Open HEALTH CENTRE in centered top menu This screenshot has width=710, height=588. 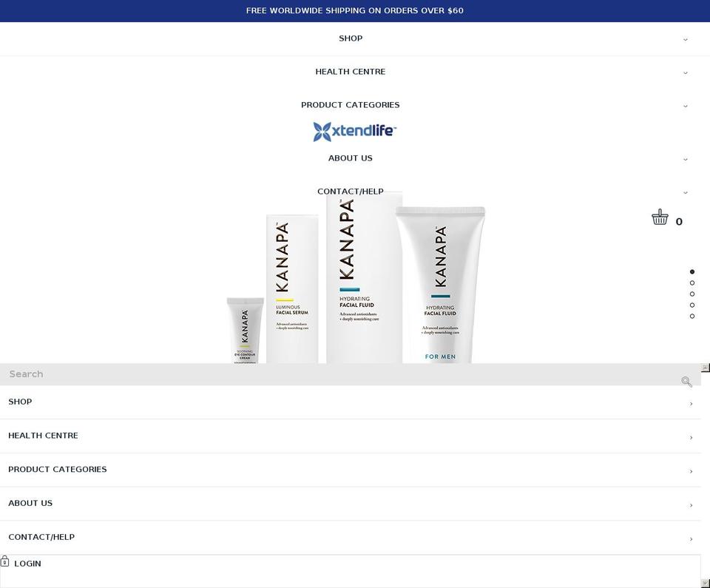click(351, 72)
